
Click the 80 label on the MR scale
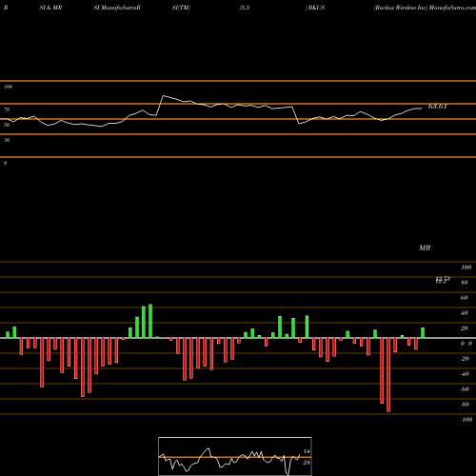[x=465, y=283]
